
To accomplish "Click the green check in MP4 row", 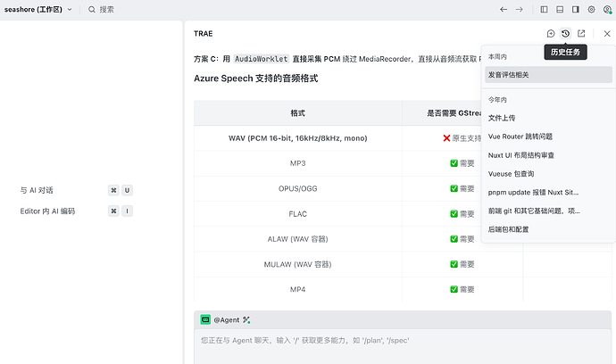I will click(454, 289).
